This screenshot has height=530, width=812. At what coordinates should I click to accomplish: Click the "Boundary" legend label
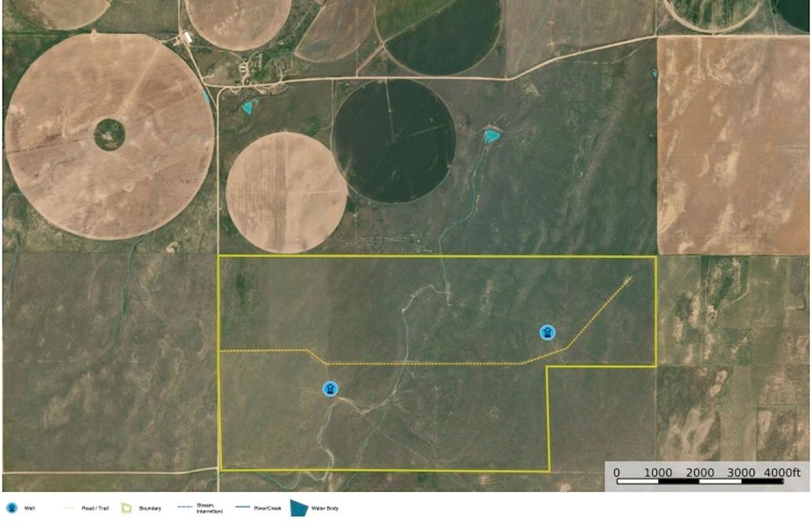tap(150, 509)
